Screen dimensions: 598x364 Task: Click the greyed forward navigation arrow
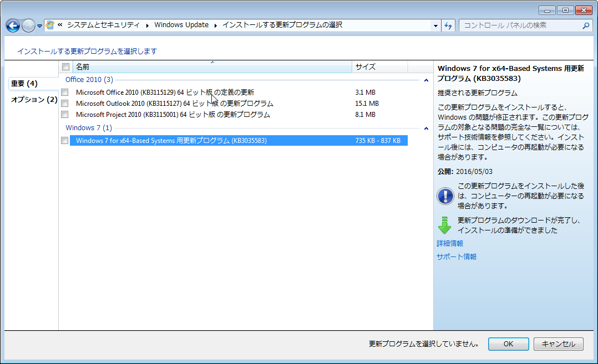28,26
